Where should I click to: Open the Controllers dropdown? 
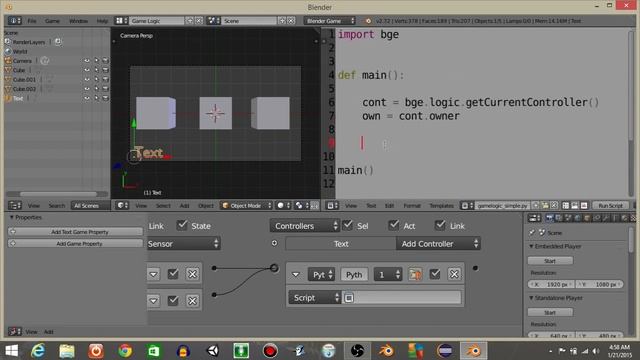tap(304, 226)
